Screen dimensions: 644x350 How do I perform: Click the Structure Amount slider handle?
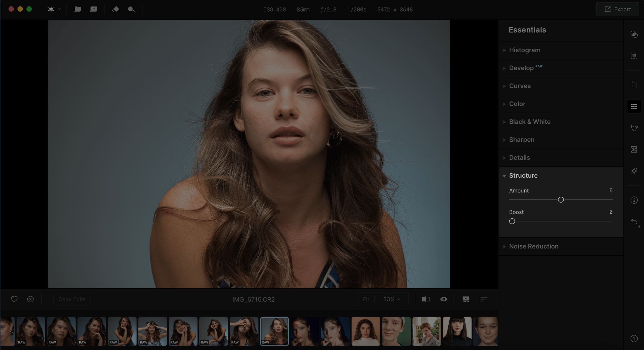click(x=561, y=200)
